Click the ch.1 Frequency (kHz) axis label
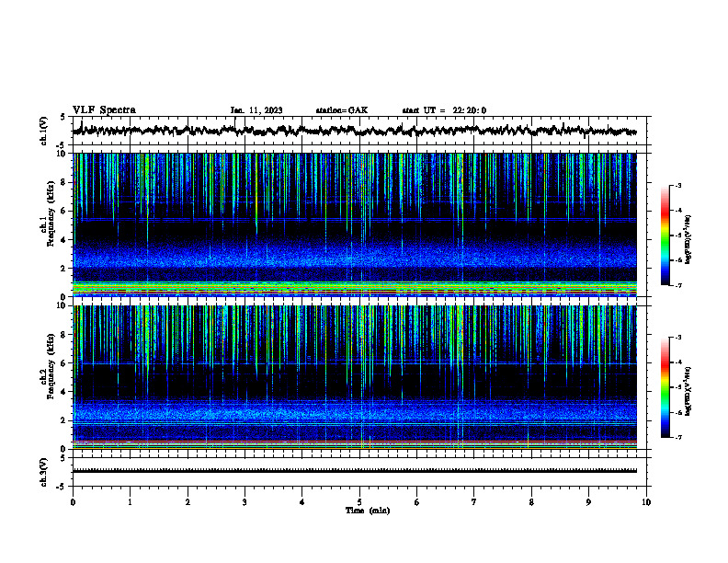This screenshot has width=728, height=563. pyautogui.click(x=48, y=224)
